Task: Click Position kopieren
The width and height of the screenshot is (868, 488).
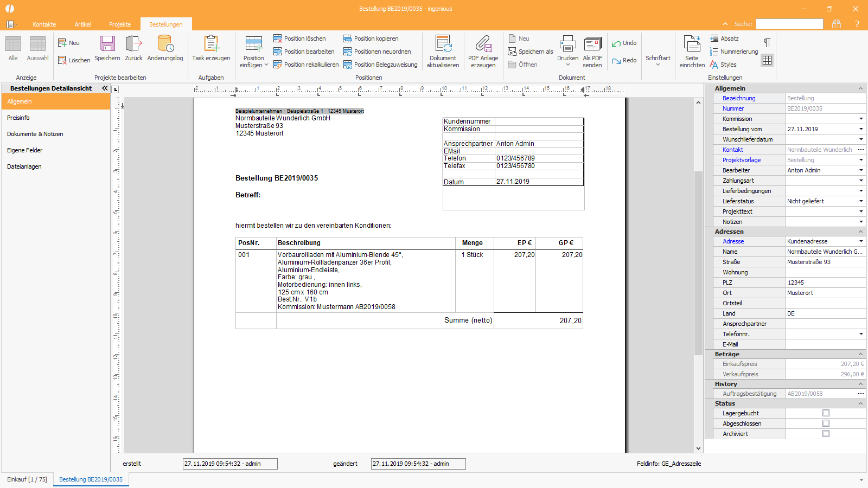Action: tap(371, 38)
